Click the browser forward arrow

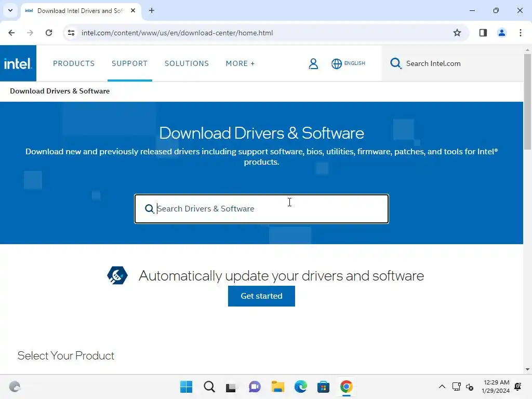[30, 33]
